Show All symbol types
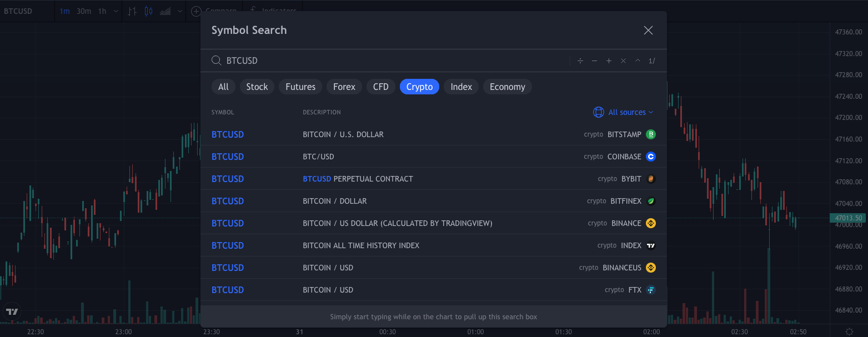 click(x=223, y=87)
